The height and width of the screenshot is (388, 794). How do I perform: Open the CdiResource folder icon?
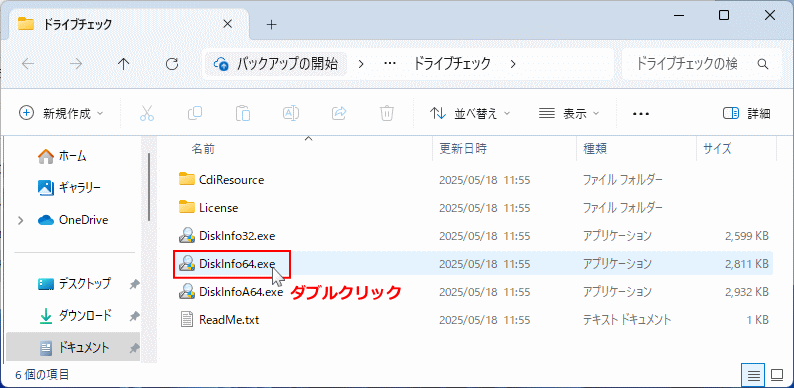187,179
